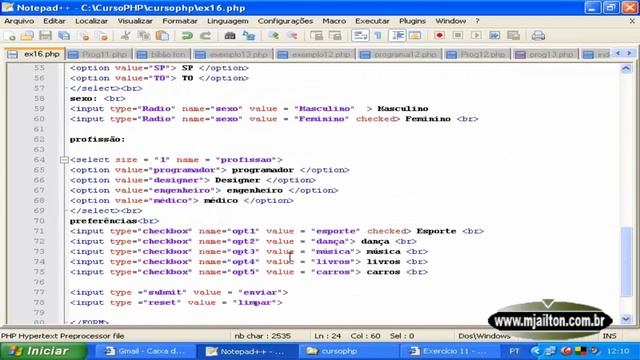Click the Redo arrow icon
This screenshot has width=640, height=360.
[206, 36]
